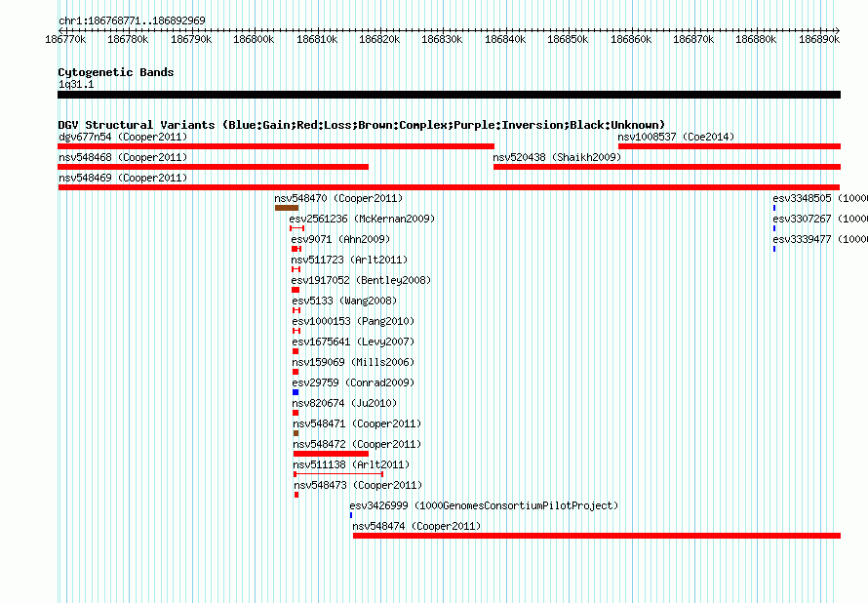Image resolution: width=868 pixels, height=603 pixels.
Task: Click the Cytogenetic Bands track title
Action: (x=116, y=72)
